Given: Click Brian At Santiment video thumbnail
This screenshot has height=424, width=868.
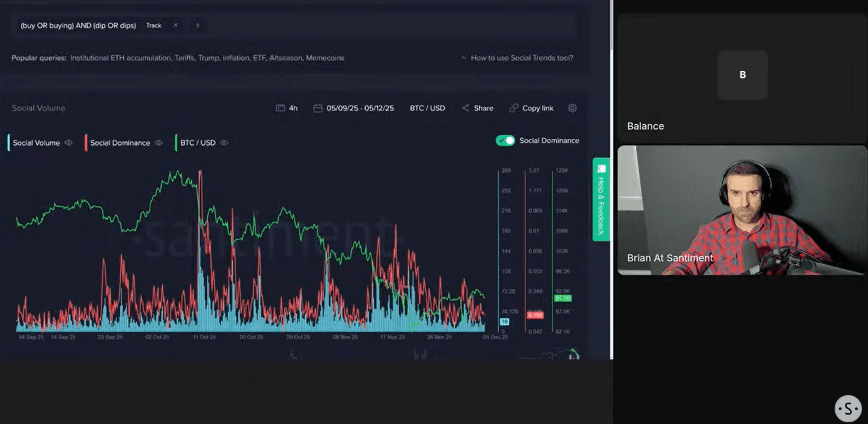Looking at the screenshot, I should click(741, 210).
